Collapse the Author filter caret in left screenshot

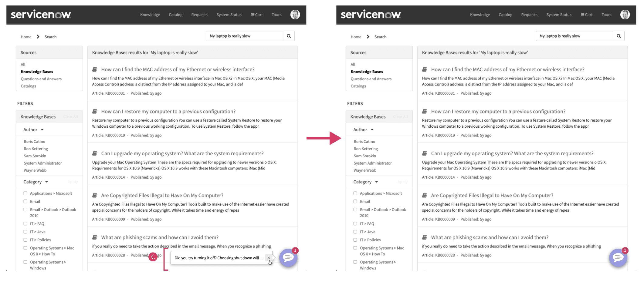coord(42,130)
